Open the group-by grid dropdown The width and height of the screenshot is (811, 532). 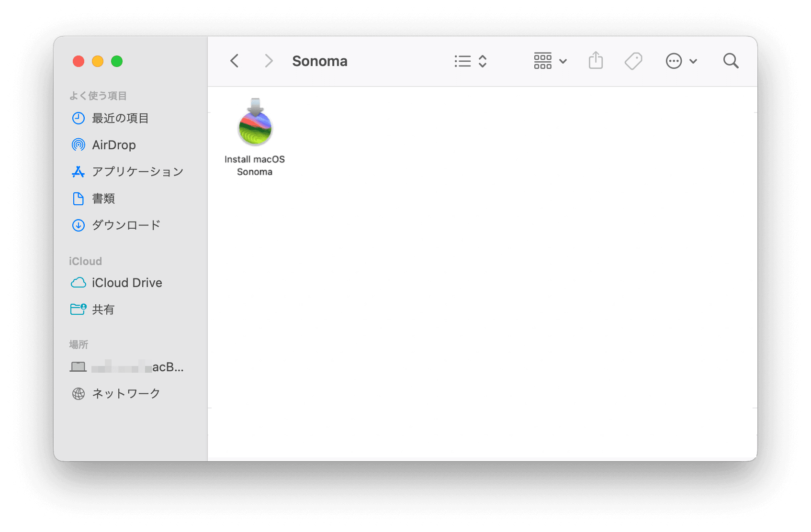tap(550, 61)
